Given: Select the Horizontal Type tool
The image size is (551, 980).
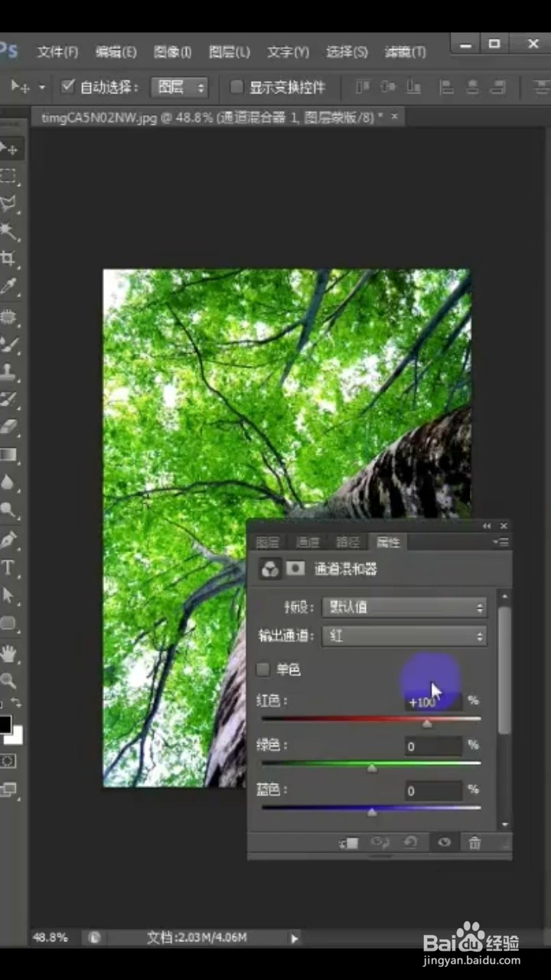Looking at the screenshot, I should [x=8, y=567].
